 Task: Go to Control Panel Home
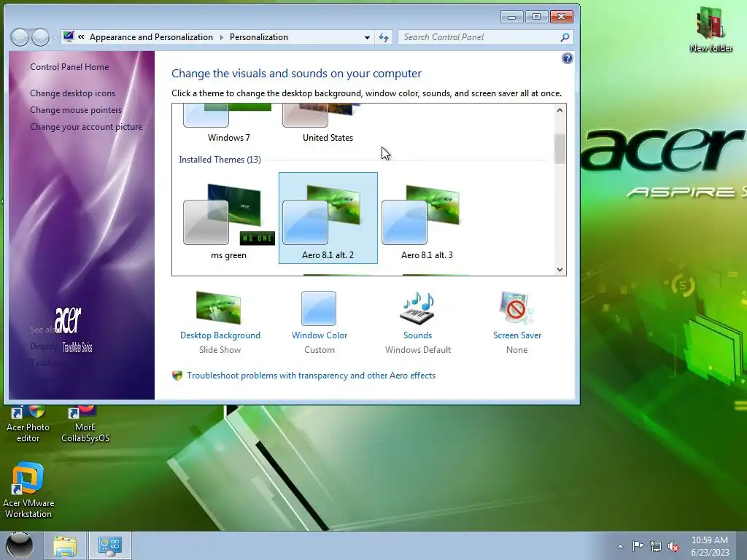[x=69, y=67]
